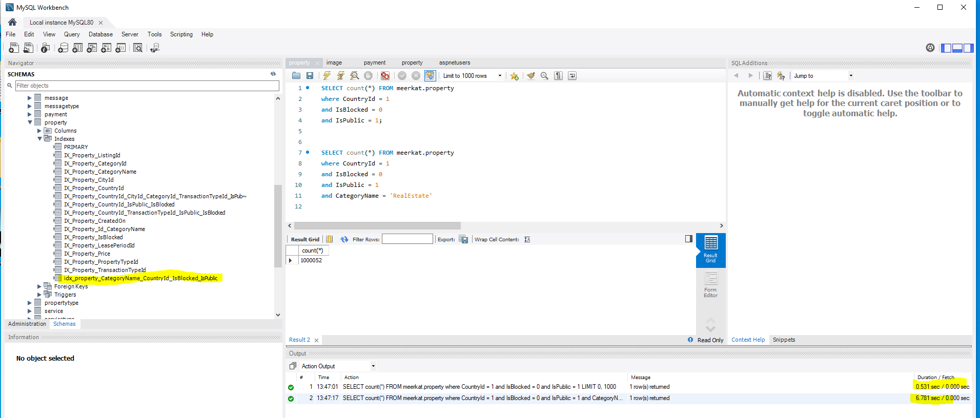Open the table data search icon

(138, 48)
